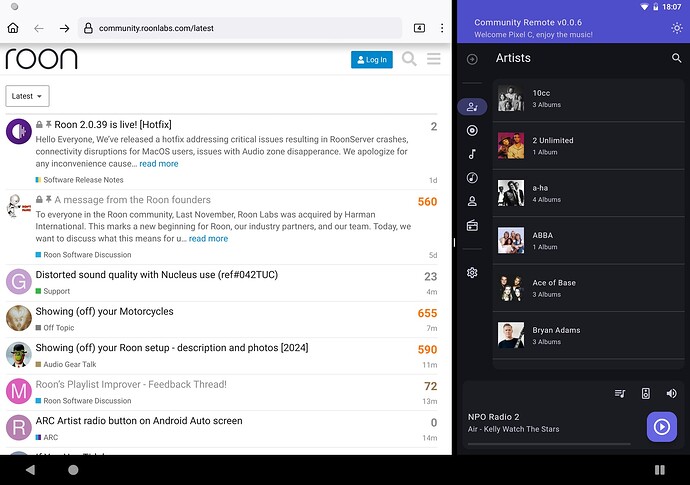This screenshot has height=485, width=690.
Task: Open the Roon forum hamburger menu
Action: (434, 59)
